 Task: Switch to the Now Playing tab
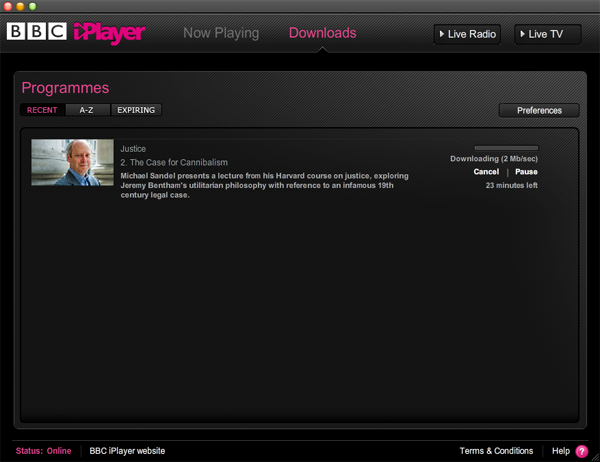221,33
